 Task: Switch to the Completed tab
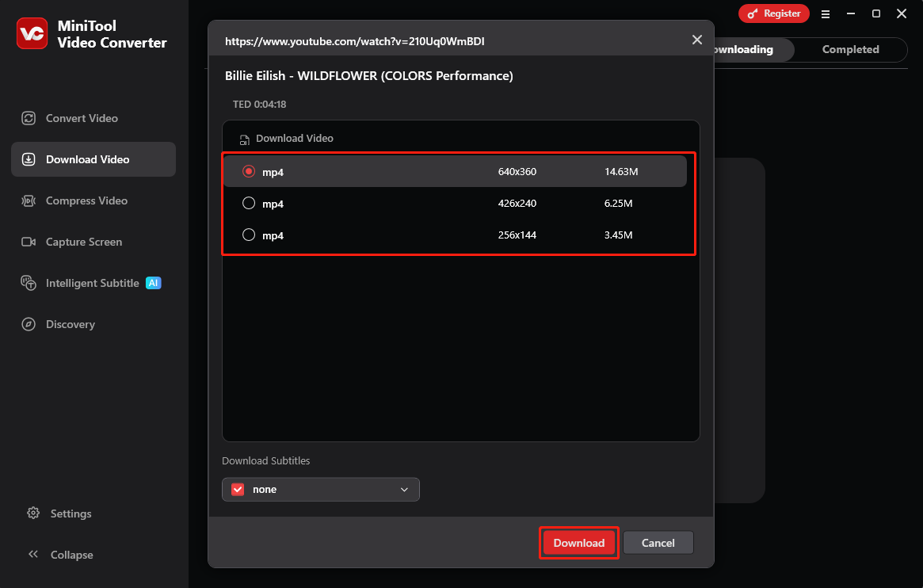(x=850, y=49)
